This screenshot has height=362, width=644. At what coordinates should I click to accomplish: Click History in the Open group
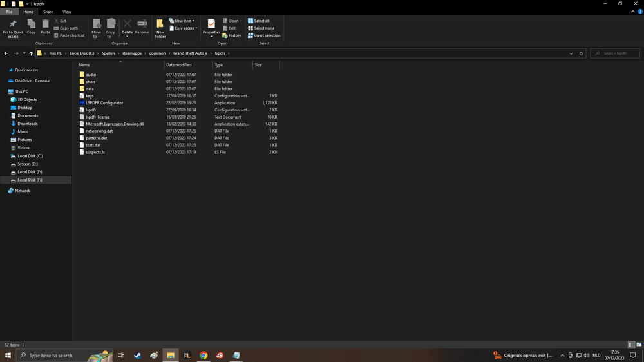(x=232, y=35)
